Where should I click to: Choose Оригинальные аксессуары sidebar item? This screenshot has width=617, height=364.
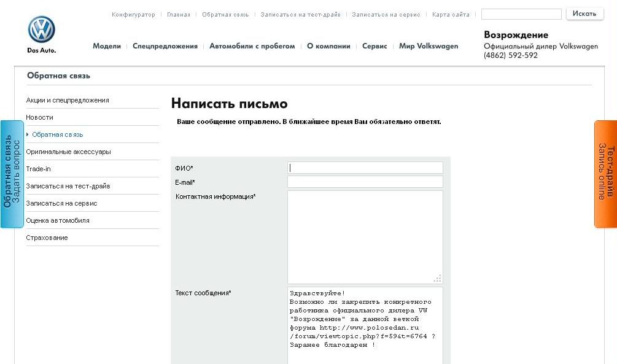tap(68, 152)
